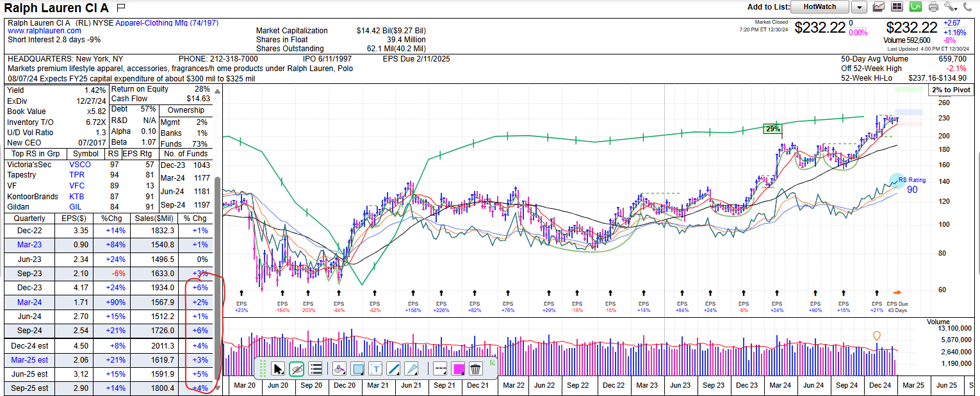Click the scroll down arrow of data panel
This screenshot has width=980, height=396.
click(217, 388)
